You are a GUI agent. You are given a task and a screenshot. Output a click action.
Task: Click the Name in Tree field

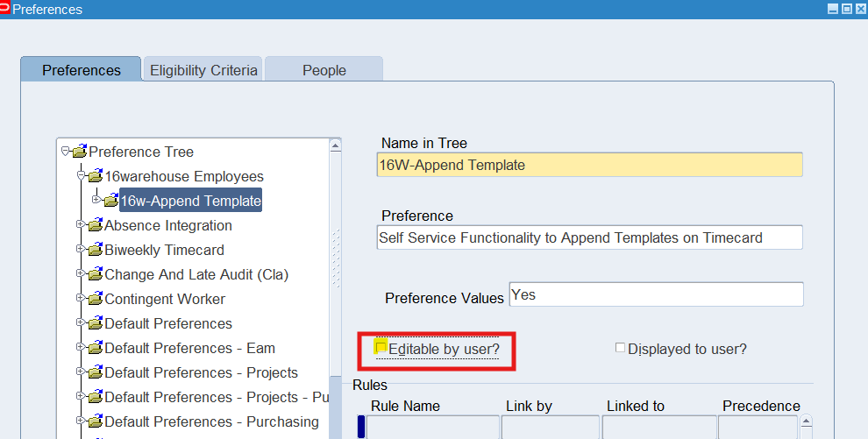click(x=589, y=165)
